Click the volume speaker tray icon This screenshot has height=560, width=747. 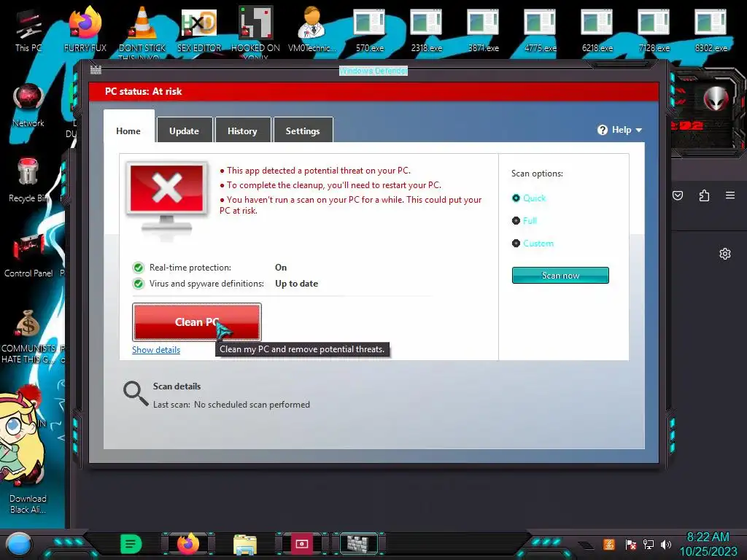(666, 544)
